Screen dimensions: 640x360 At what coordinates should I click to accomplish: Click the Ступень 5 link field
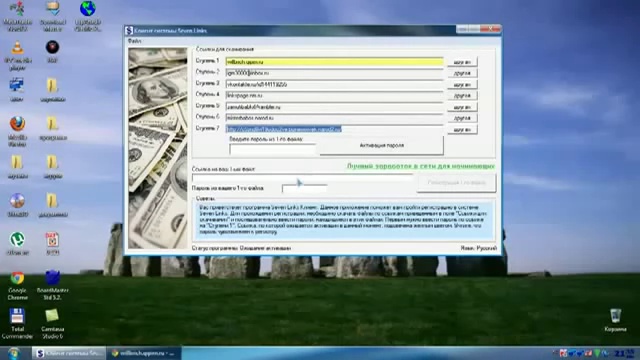click(334, 107)
